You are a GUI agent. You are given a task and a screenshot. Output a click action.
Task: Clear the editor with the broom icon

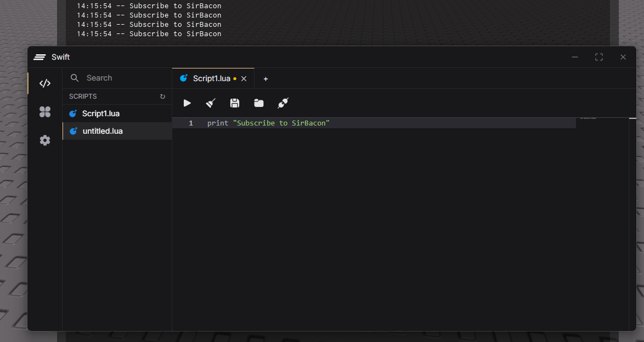pyautogui.click(x=211, y=103)
